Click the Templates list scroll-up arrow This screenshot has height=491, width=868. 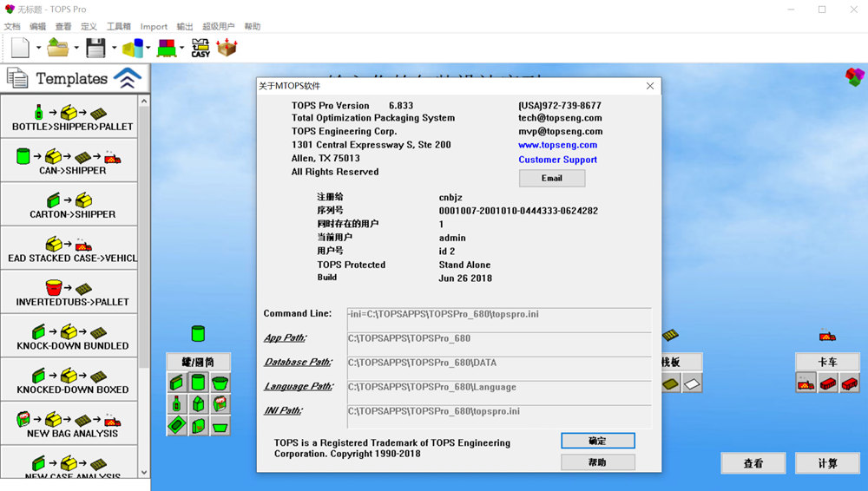coord(144,101)
